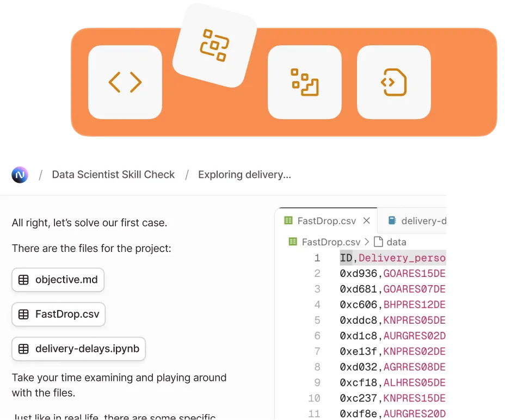This screenshot has width=505, height=420.
Task: Click the code file icon on the orange banner
Action: 393,82
